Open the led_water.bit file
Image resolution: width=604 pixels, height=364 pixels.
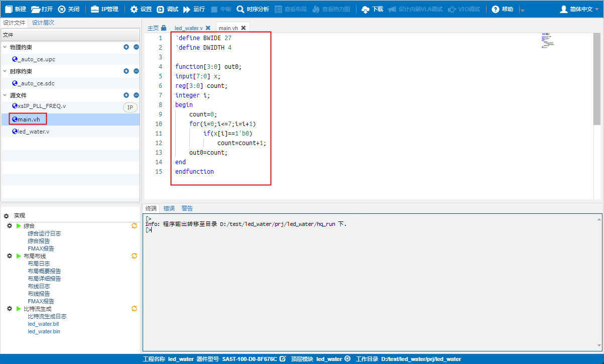tap(43, 323)
